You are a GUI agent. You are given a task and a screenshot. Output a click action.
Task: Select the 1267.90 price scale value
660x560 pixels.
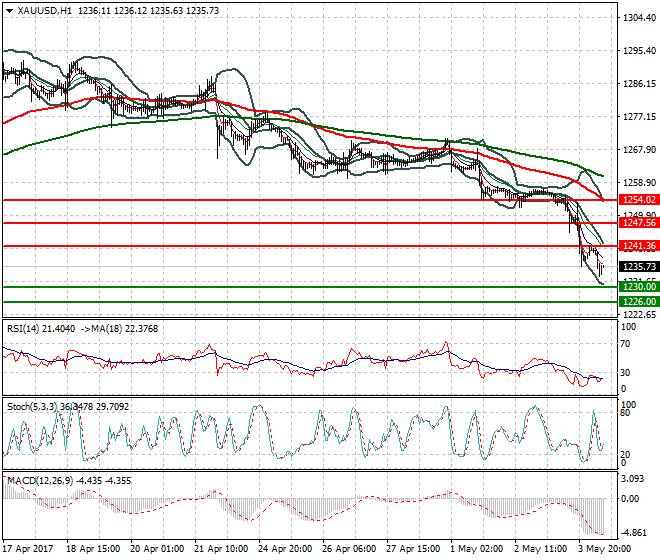pos(639,149)
